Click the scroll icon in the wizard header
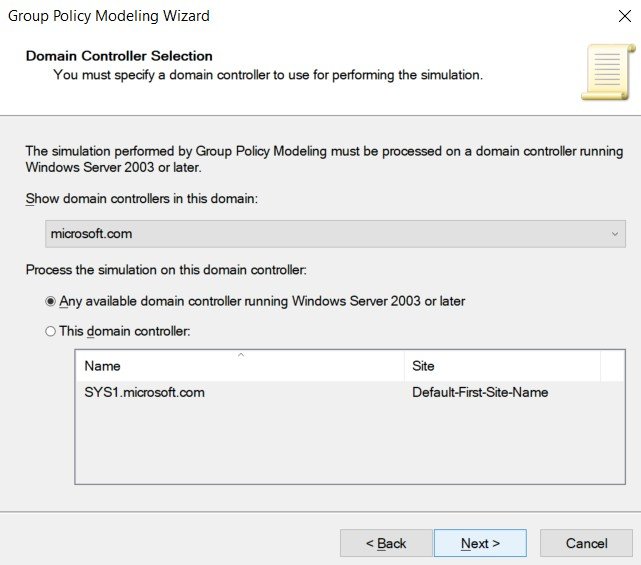 [608, 72]
